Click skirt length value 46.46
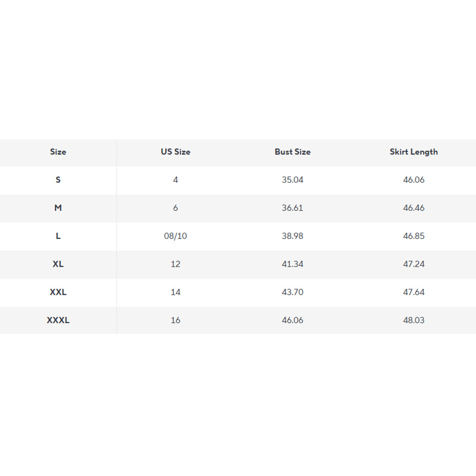 (414, 208)
